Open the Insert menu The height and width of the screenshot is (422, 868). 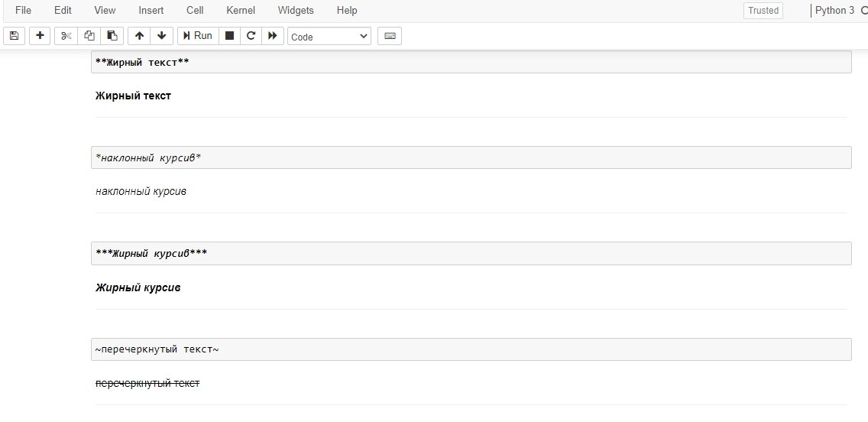151,11
